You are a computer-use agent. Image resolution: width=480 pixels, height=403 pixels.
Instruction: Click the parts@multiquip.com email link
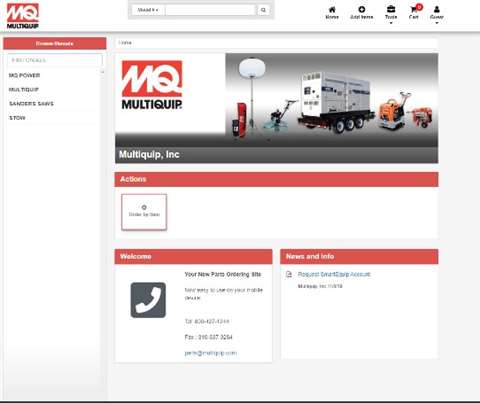click(211, 353)
